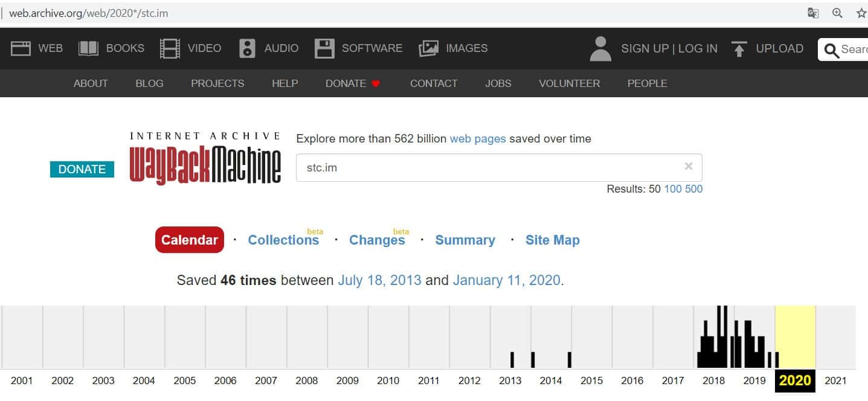Viewport: 868px width, 401px height.
Task: Open the Images picture icon
Action: [428, 48]
